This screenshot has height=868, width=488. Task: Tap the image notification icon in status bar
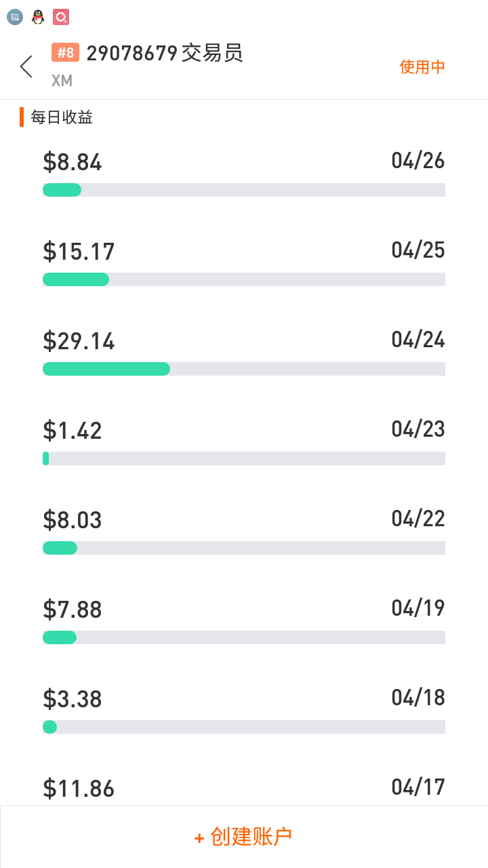tap(15, 18)
